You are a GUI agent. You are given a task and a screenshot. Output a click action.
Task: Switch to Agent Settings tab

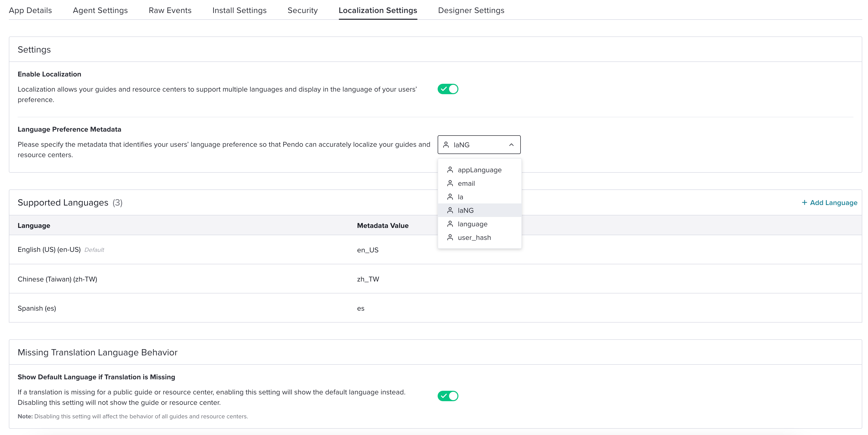tap(100, 10)
